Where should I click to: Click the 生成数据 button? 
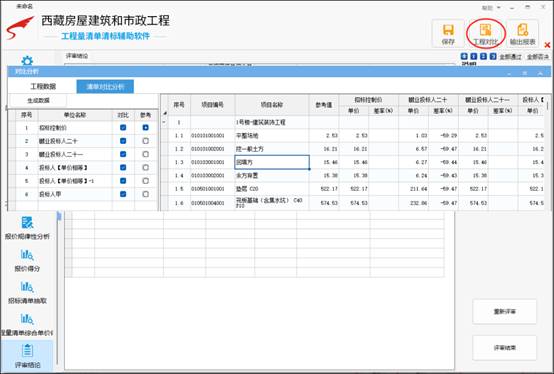click(39, 101)
